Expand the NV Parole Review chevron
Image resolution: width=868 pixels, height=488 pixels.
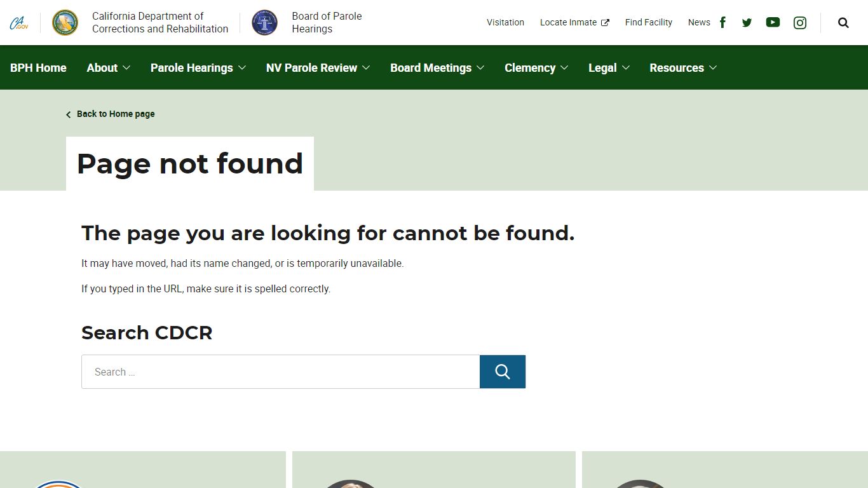pos(366,67)
